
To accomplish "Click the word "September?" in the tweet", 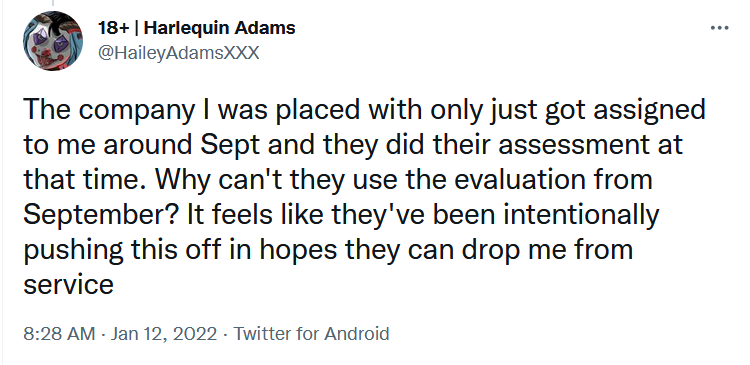I will coord(101,216).
